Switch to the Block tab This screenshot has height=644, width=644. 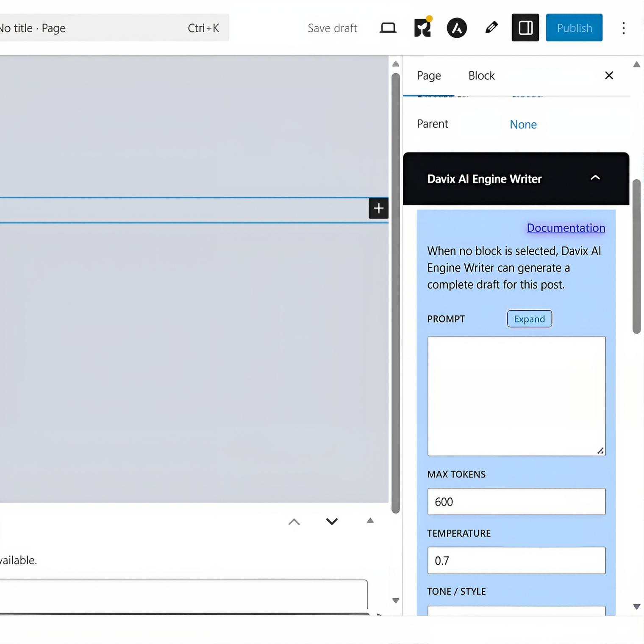click(481, 75)
